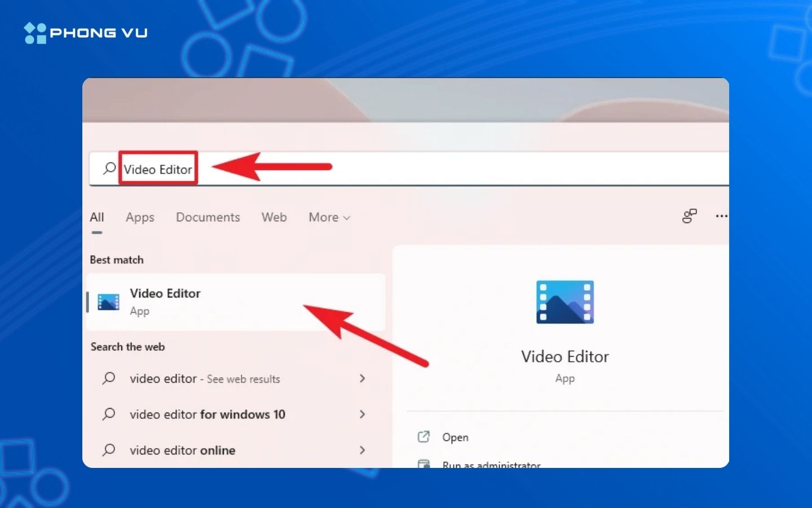Select Run as administrator
The image size is (812, 508).
tap(491, 463)
